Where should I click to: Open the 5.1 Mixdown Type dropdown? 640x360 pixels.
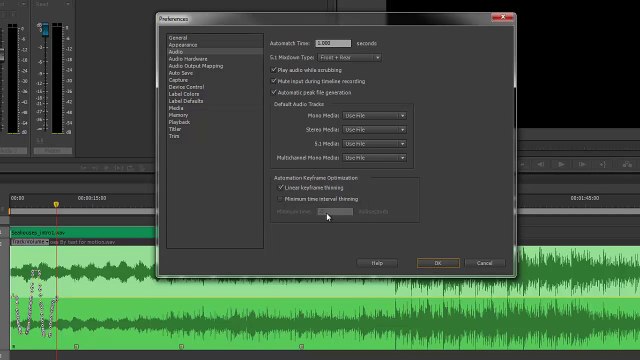click(x=349, y=58)
